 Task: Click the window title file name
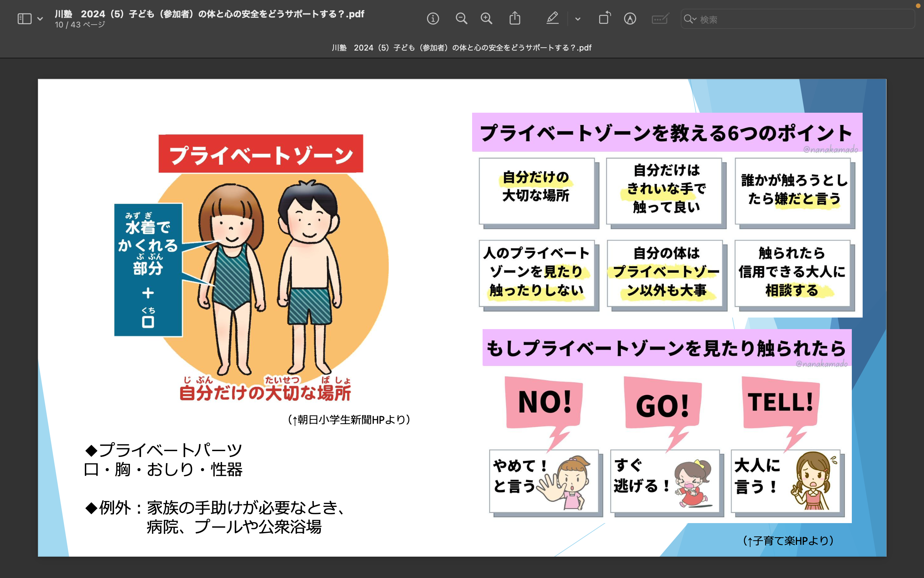pos(209,14)
